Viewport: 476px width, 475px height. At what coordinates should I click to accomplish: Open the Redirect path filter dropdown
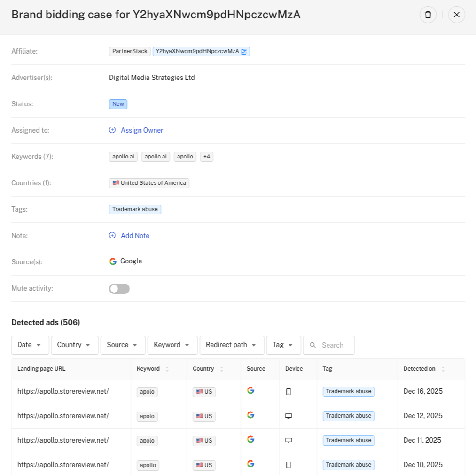pyautogui.click(x=232, y=345)
